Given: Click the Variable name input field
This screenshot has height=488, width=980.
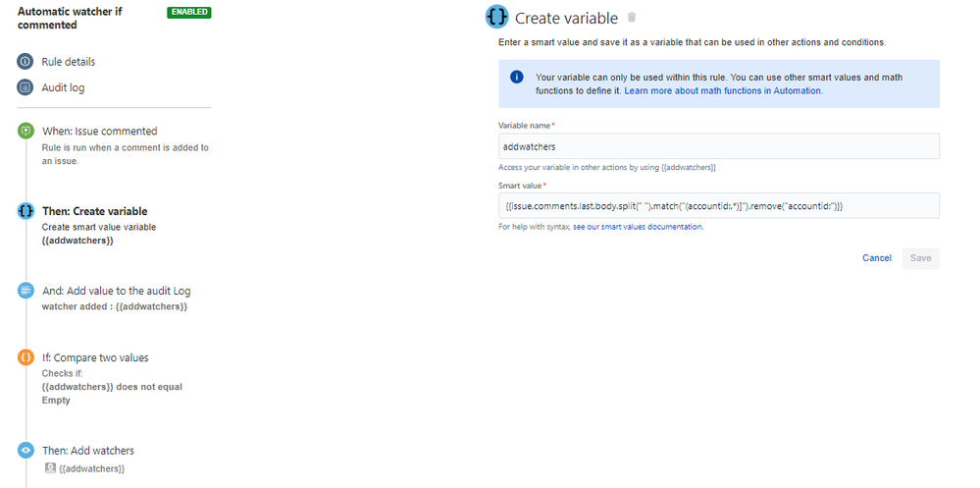Looking at the screenshot, I should tap(719, 145).
